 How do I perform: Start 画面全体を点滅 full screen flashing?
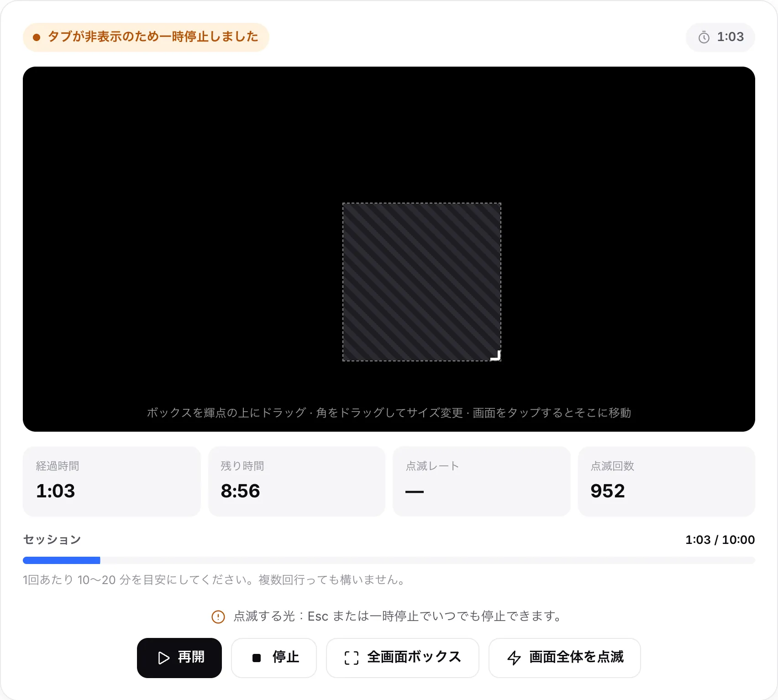(565, 658)
